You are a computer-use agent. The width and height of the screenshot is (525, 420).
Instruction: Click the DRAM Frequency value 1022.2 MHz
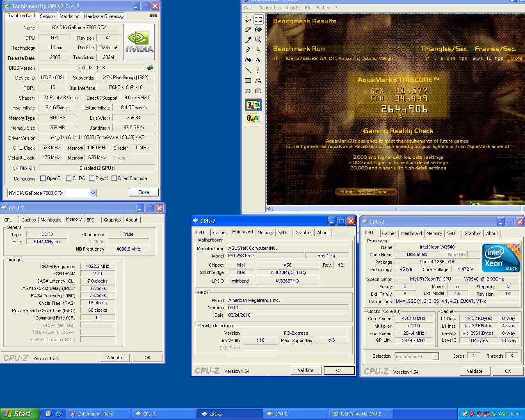[x=98, y=266]
